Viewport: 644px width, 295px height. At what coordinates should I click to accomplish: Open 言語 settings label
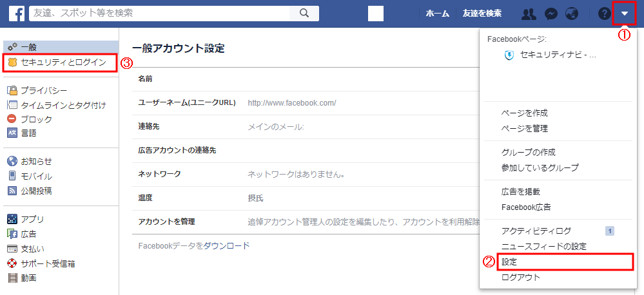[x=29, y=133]
